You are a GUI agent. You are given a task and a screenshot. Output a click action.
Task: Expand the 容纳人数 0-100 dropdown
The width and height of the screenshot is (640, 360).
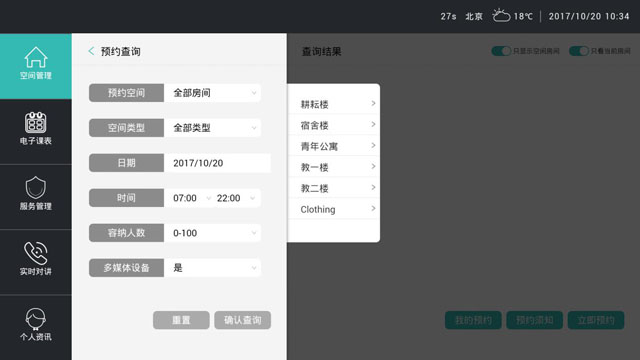(x=212, y=233)
